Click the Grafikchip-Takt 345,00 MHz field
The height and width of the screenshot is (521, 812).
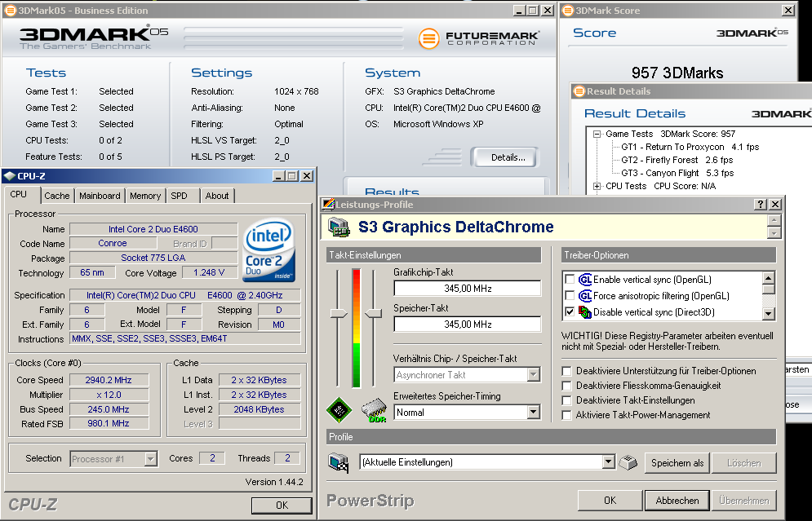click(468, 289)
